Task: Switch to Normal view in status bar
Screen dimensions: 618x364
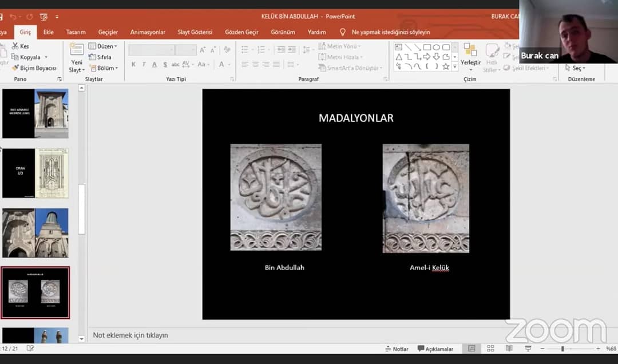Action: [x=472, y=348]
